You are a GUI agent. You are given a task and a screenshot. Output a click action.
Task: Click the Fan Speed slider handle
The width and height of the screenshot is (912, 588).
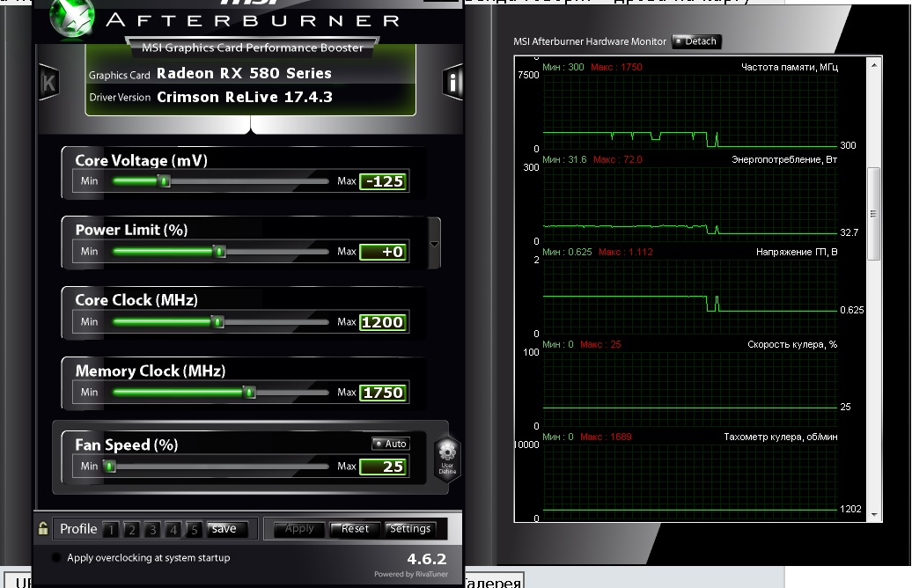pos(109,467)
